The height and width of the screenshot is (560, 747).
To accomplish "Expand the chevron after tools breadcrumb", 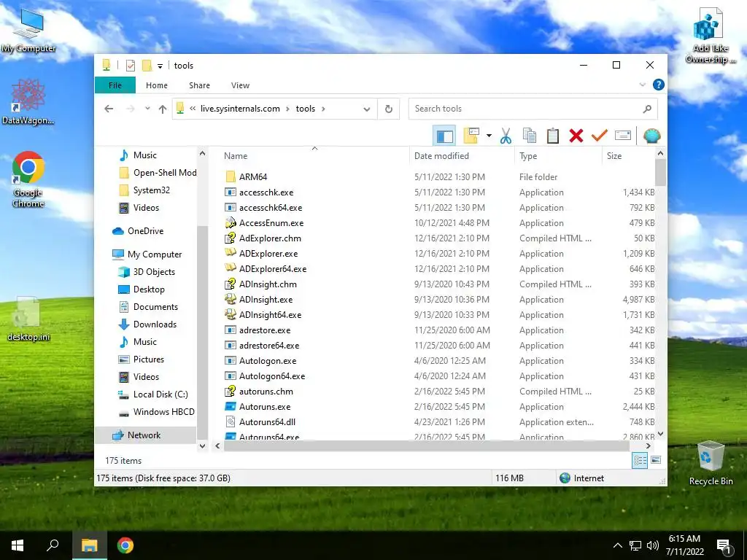I will (x=323, y=109).
